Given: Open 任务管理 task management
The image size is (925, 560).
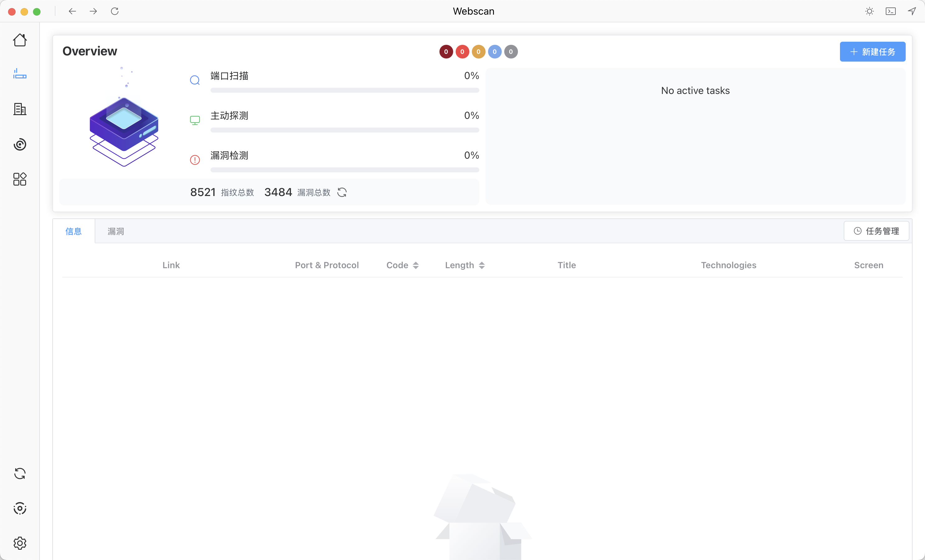Looking at the screenshot, I should click(x=876, y=231).
